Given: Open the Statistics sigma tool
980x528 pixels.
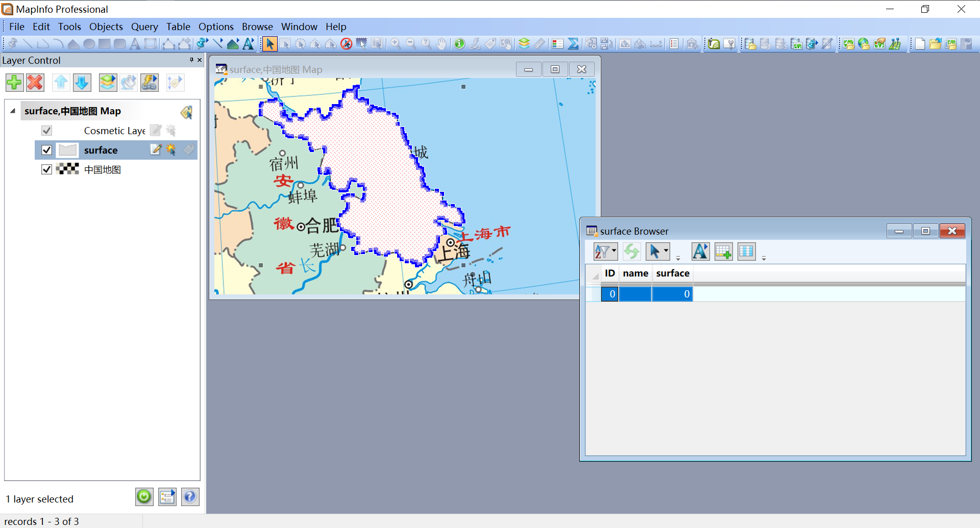Looking at the screenshot, I should 573,44.
